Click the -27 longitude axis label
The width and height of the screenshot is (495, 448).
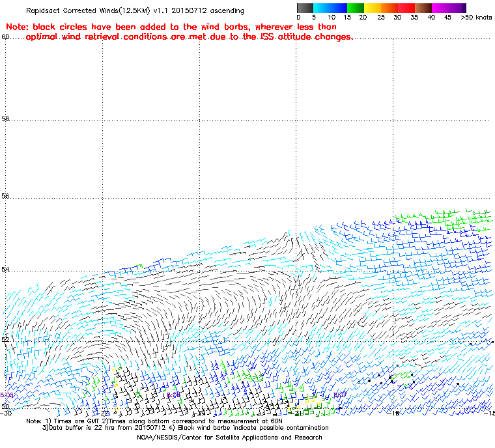point(103,413)
